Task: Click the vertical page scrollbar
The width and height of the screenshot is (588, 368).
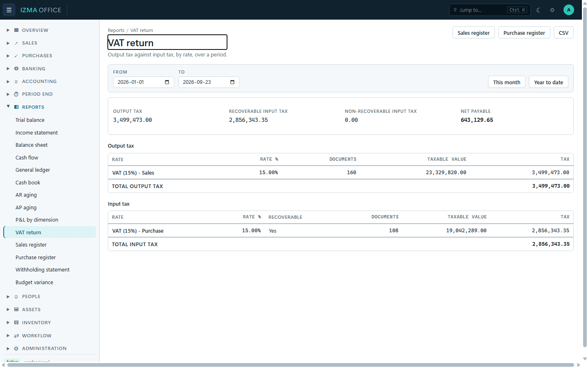Action: [x=585, y=178]
